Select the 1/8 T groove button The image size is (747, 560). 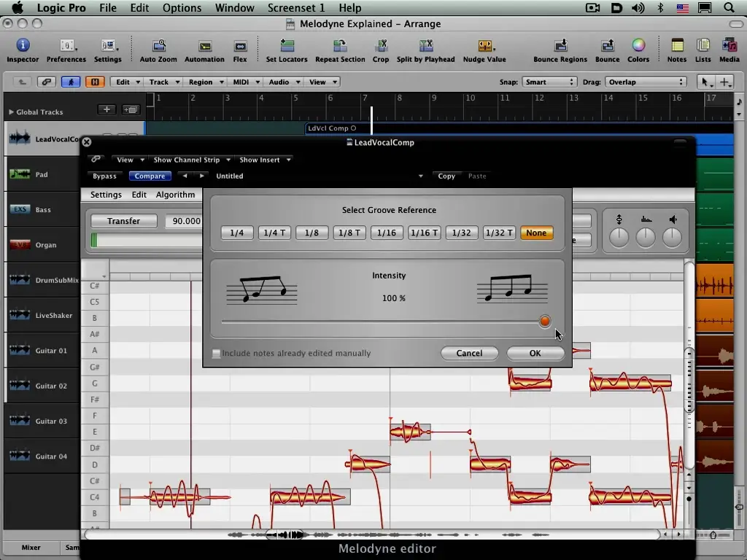pos(349,233)
